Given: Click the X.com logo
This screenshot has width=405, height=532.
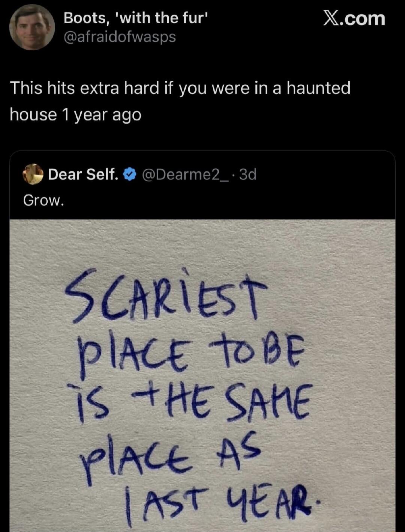Looking at the screenshot, I should click(x=354, y=18).
